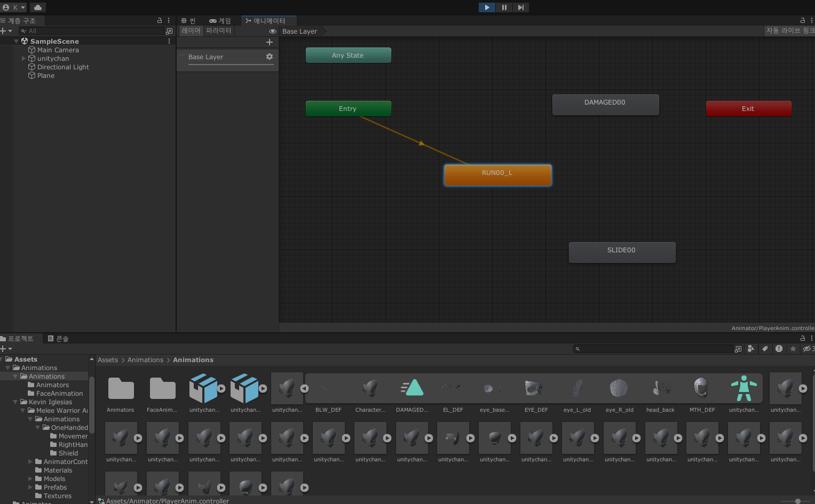
Task: Open the 파라미터 (Parameters) sub-tab
Action: tap(219, 31)
